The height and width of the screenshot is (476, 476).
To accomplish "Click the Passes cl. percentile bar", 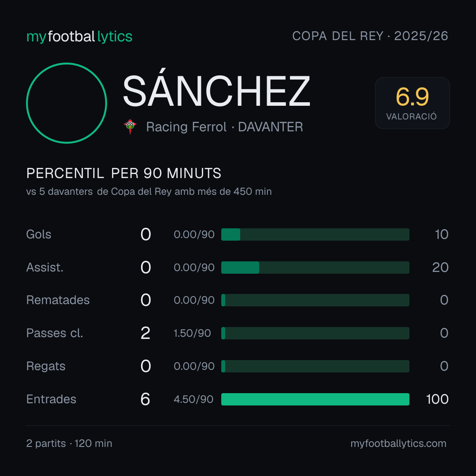I will click(x=315, y=333).
